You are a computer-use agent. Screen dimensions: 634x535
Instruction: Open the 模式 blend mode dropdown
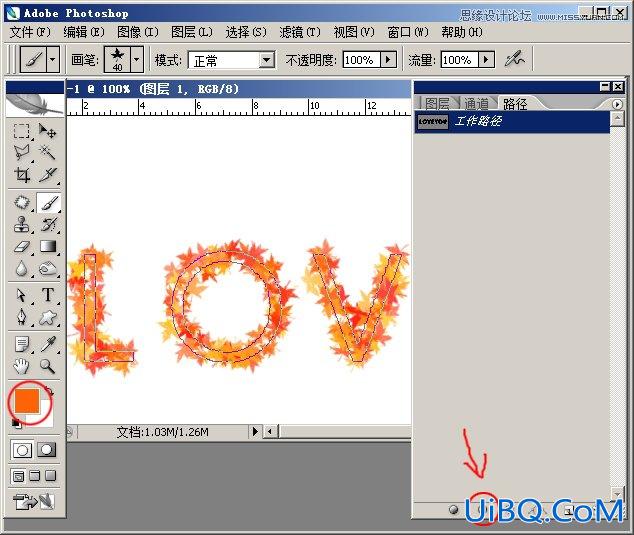[x=266, y=60]
